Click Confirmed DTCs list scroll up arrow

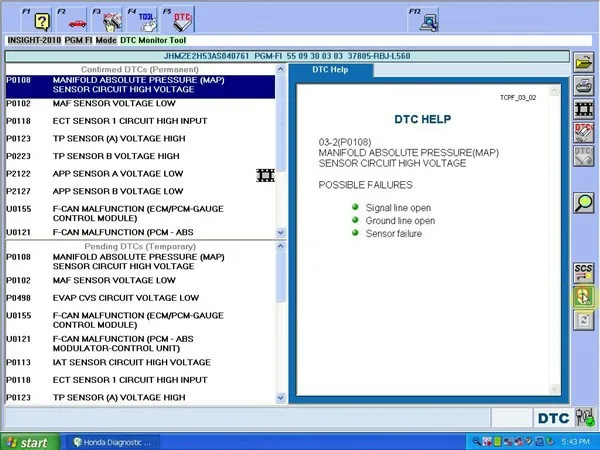[x=280, y=69]
